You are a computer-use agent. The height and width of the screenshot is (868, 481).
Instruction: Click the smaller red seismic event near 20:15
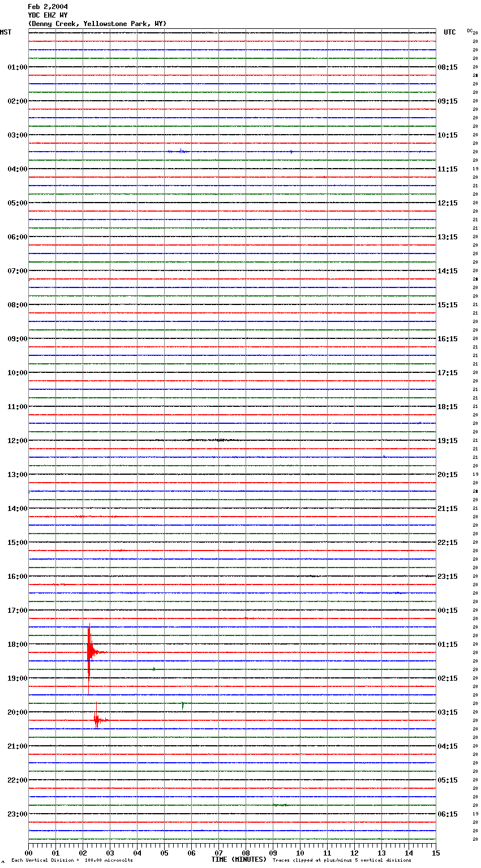point(98,720)
